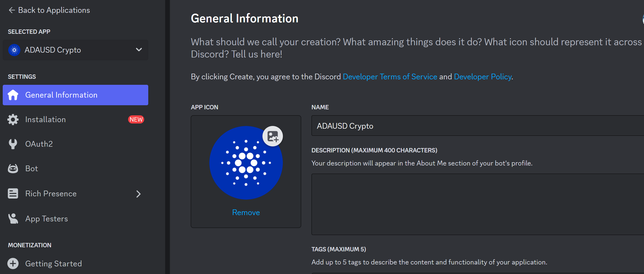The width and height of the screenshot is (644, 274).
Task: Click the App Testers icon
Action: (13, 219)
